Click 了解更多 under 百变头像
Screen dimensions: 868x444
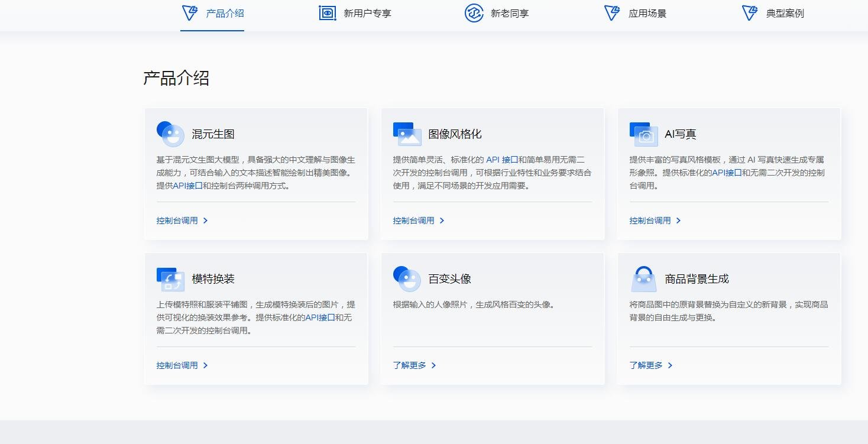(410, 365)
